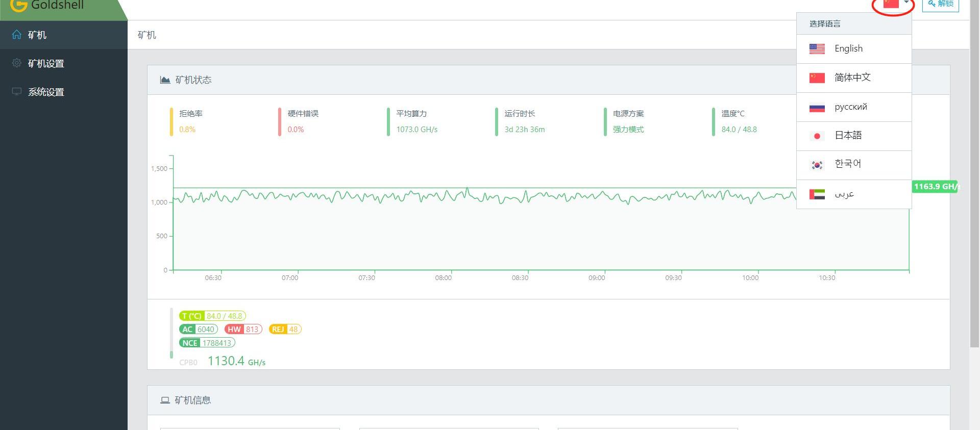Click the monitor icon beside 系统设置
Screen dimensions: 980x430
17,91
